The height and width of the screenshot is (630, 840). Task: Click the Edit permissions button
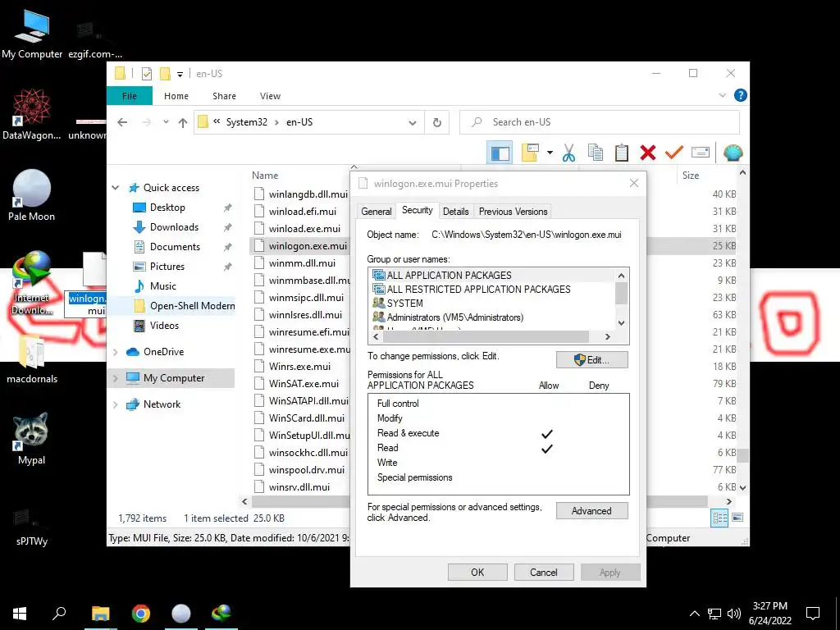point(592,360)
